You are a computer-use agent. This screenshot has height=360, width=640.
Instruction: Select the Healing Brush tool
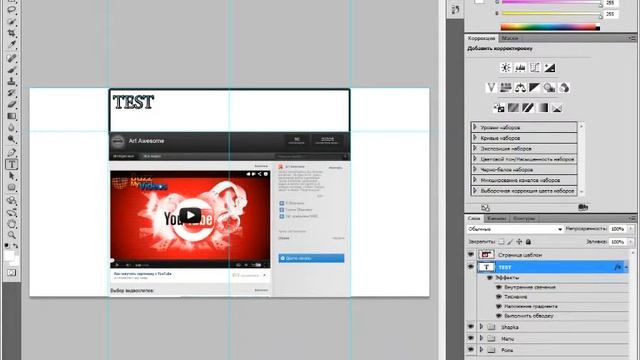[11, 59]
